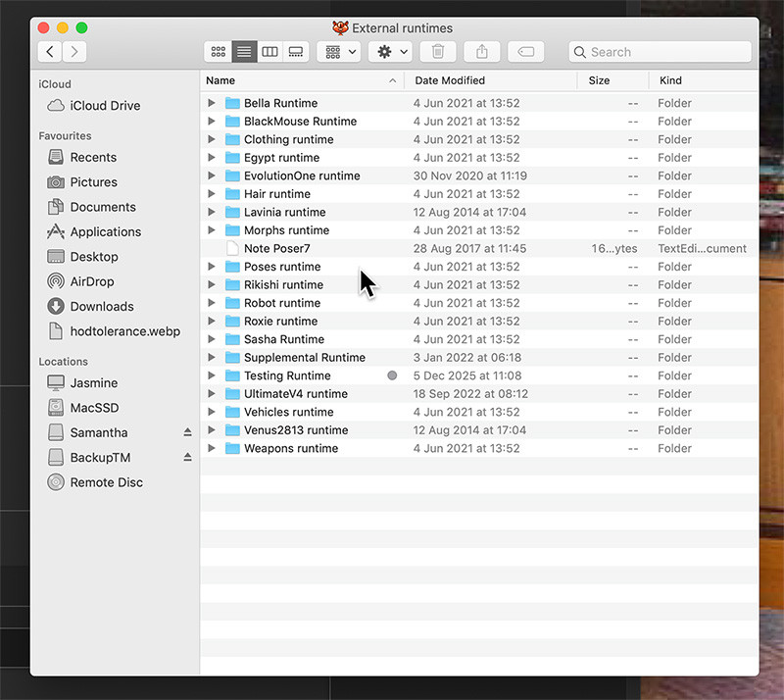The height and width of the screenshot is (700, 784).
Task: Open Documents from the sidebar
Action: (91, 207)
